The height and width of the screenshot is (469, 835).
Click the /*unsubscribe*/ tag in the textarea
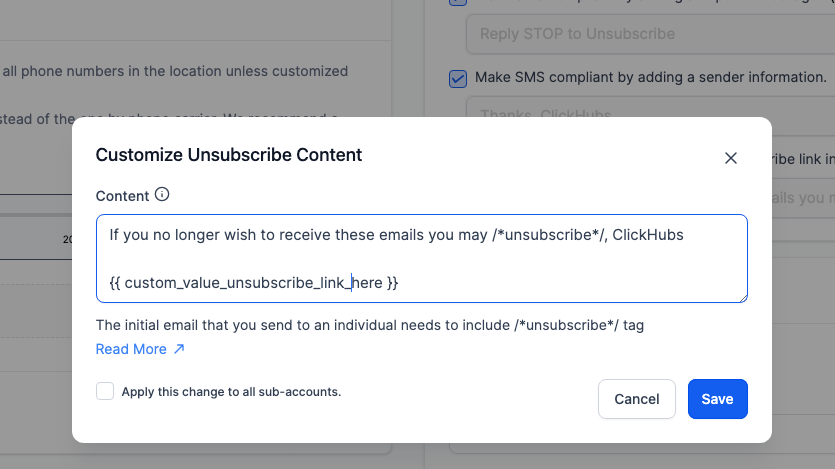click(x=549, y=235)
